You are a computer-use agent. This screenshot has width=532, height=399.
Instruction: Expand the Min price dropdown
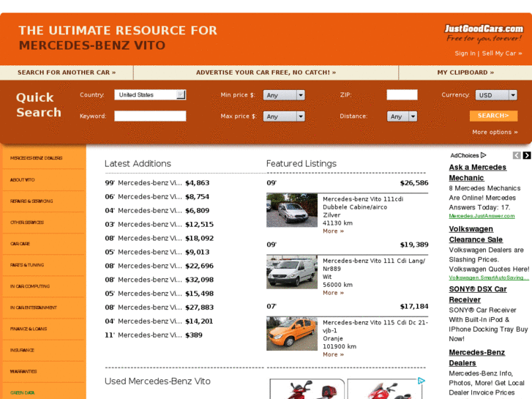click(284, 95)
